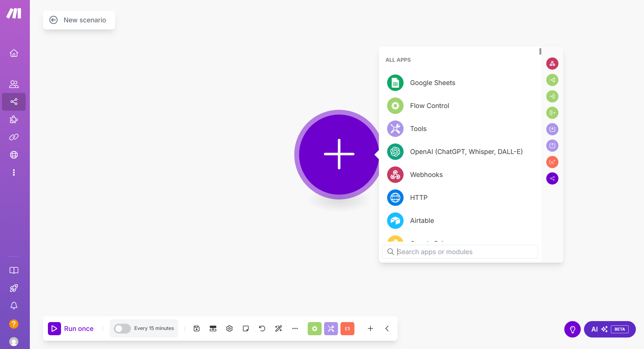Viewport: 644px width, 349px height.
Task: Select Google Sheets app
Action: 460,83
